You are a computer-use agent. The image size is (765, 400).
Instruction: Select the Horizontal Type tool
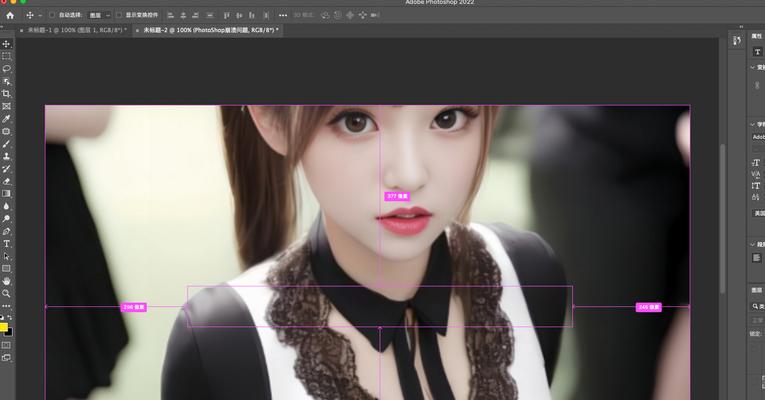coord(6,244)
